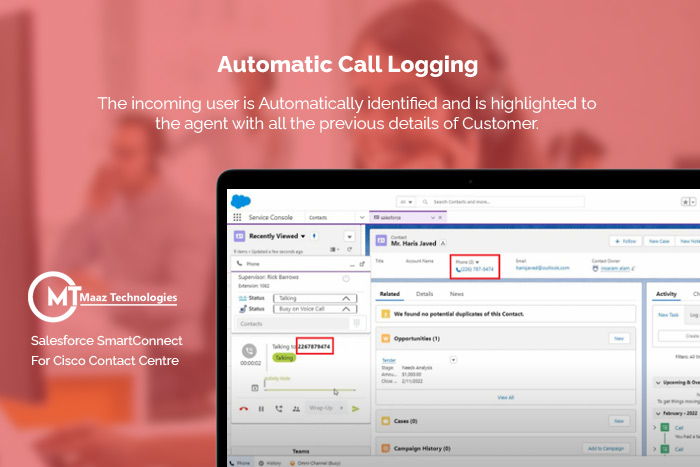
Task: Click the Add to Campaign button
Action: pos(607,449)
